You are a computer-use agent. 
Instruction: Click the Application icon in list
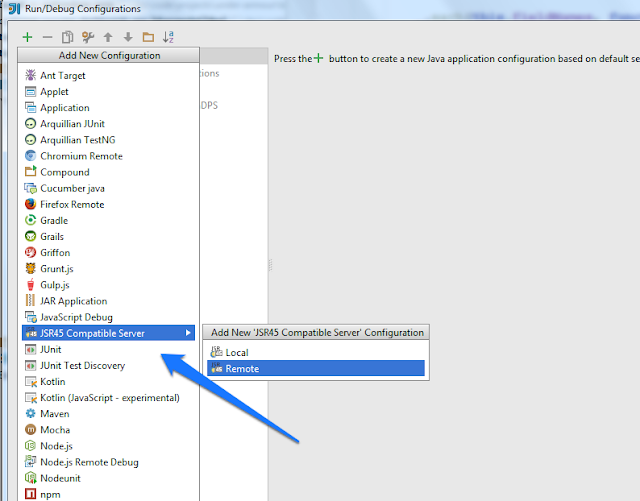point(31,107)
